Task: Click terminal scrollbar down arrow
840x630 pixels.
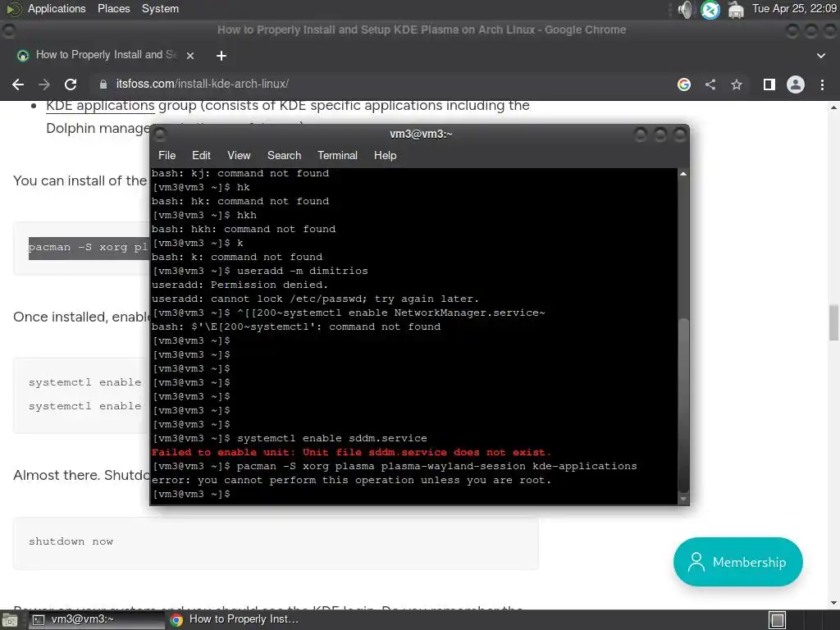Action: coord(683,499)
